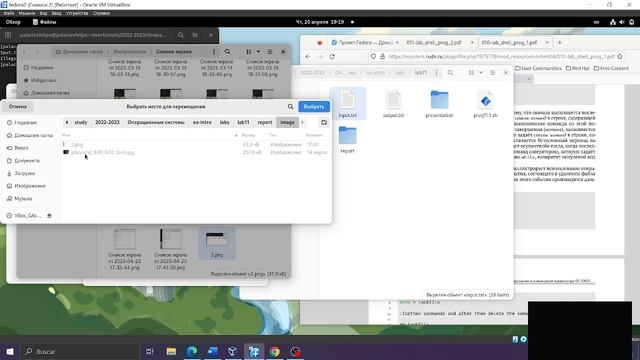Open GNOME network indicator in top bar
Image resolution: width=640 pixels, height=360 pixels.
pos(613,22)
